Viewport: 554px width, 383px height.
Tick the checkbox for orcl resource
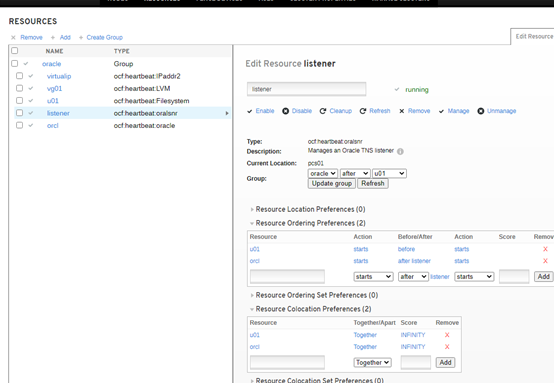(x=19, y=125)
